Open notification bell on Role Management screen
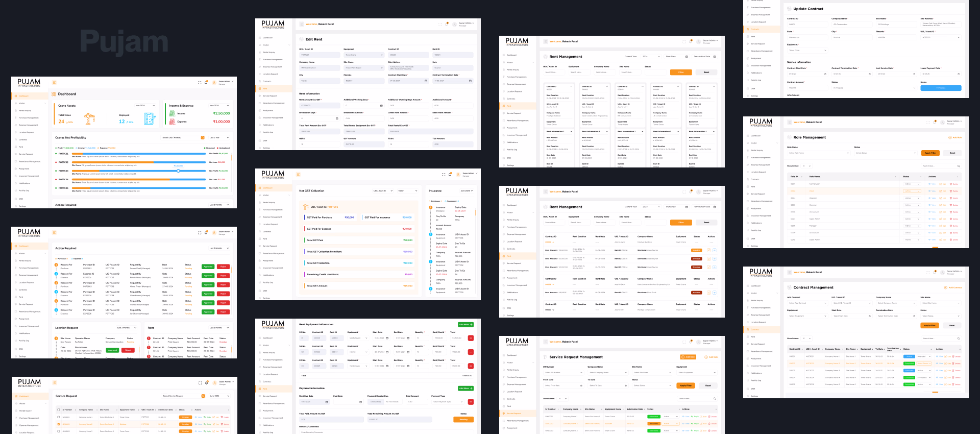 [x=936, y=122]
